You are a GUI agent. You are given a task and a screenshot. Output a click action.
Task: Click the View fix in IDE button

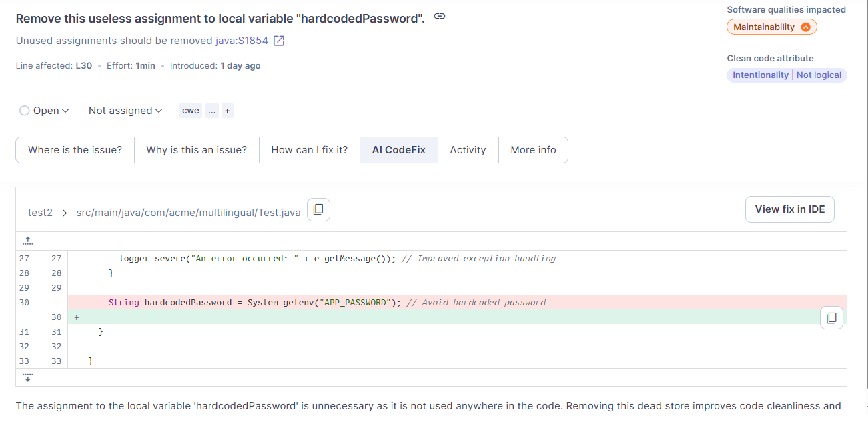(790, 209)
